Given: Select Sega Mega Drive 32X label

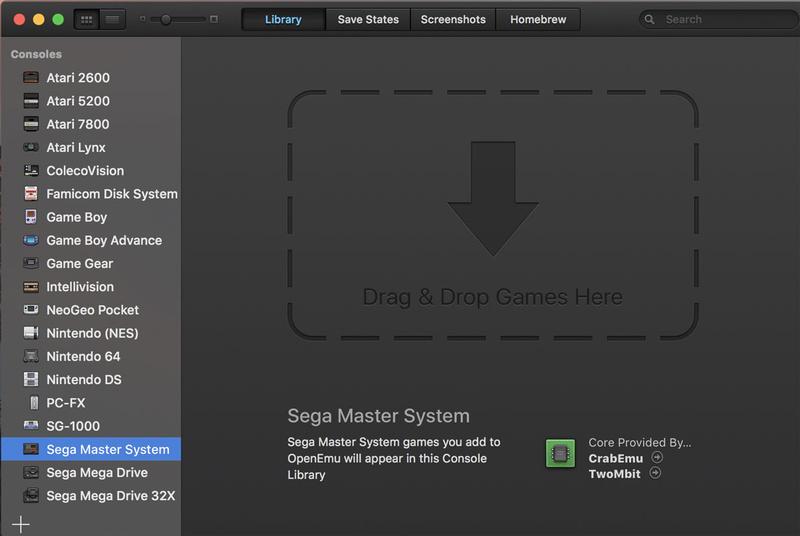Looking at the screenshot, I should point(111,495).
